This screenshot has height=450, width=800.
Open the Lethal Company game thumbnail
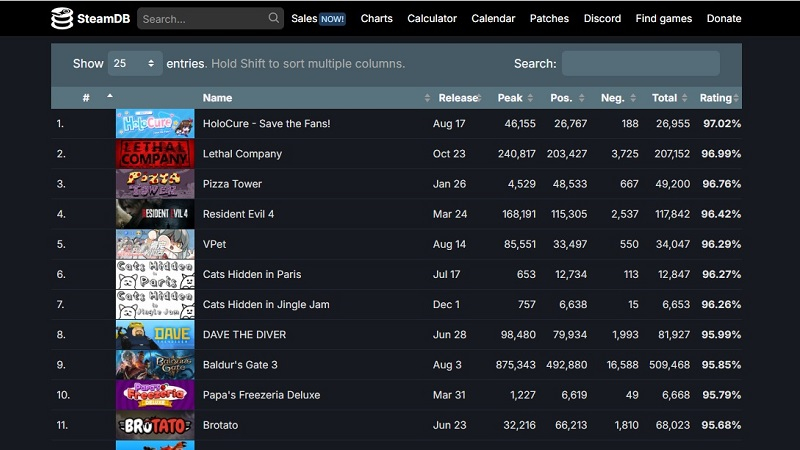coord(155,154)
